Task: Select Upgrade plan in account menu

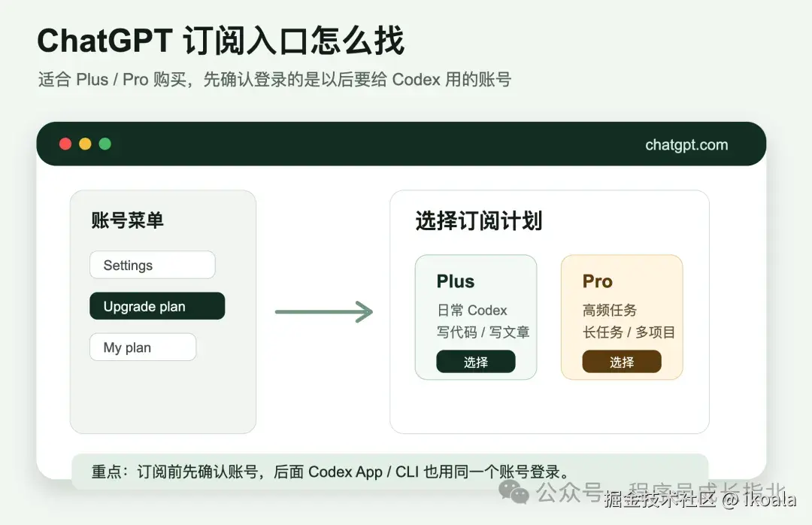Action: coord(157,306)
